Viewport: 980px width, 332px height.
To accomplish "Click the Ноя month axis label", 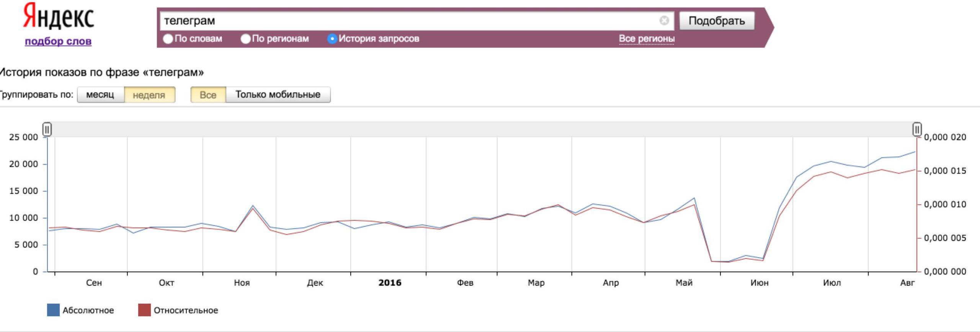I will point(242,283).
